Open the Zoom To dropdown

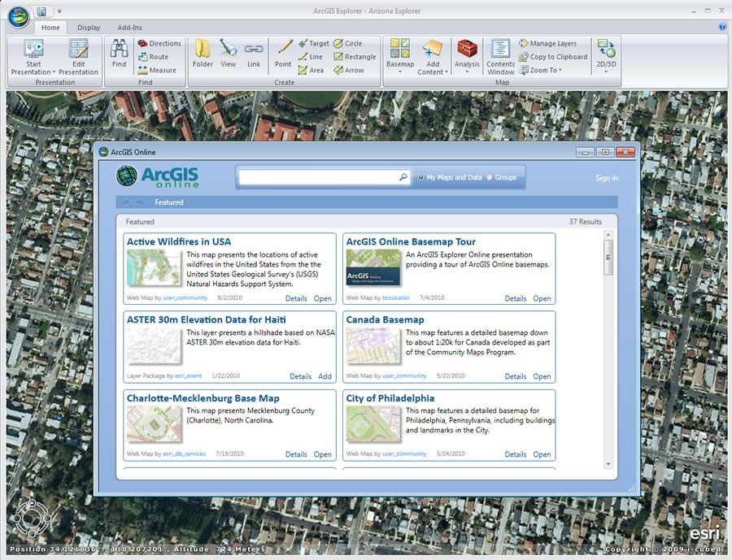[x=541, y=71]
